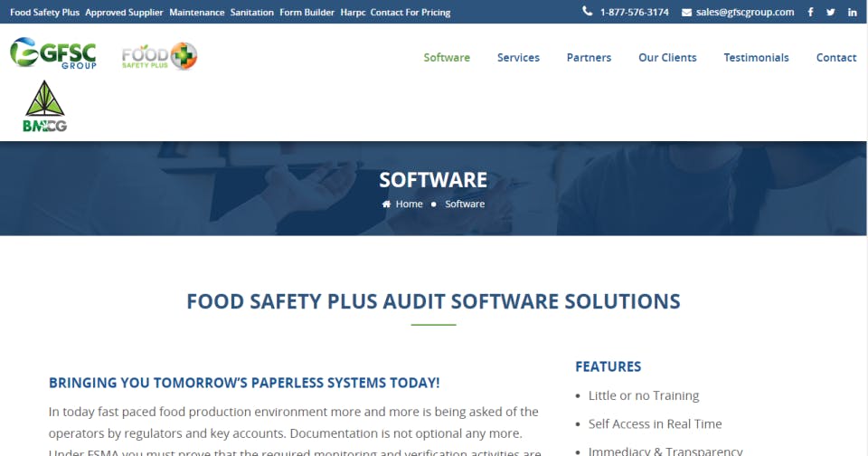Select Software in main navigation

[447, 58]
